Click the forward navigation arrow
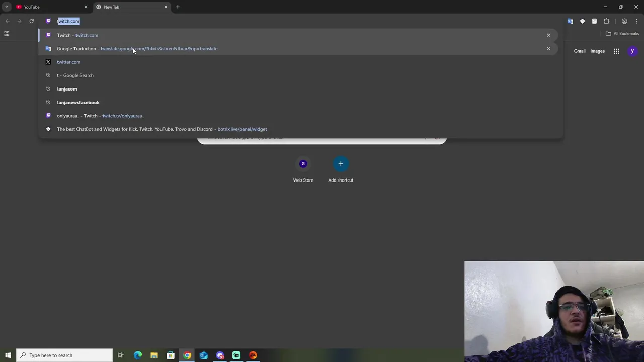This screenshot has width=644, height=362. click(19, 21)
